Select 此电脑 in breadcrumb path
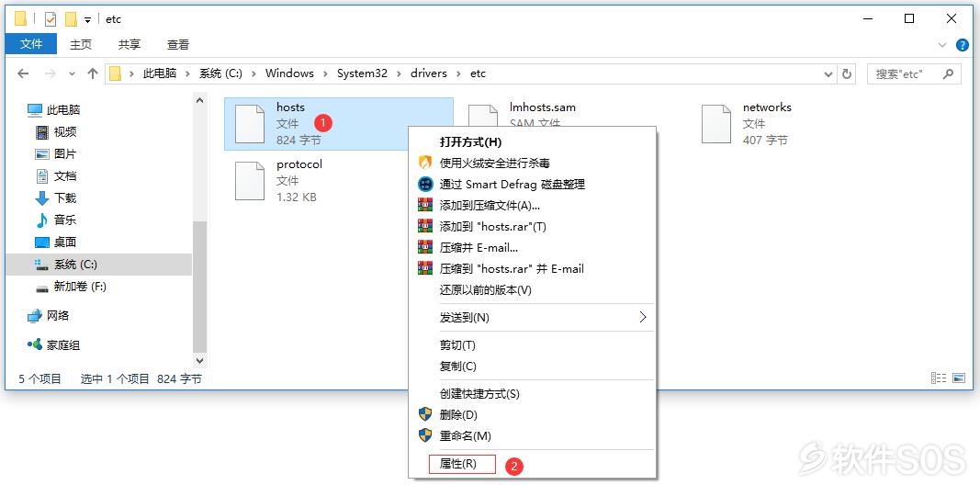The height and width of the screenshot is (485, 980). click(x=160, y=73)
